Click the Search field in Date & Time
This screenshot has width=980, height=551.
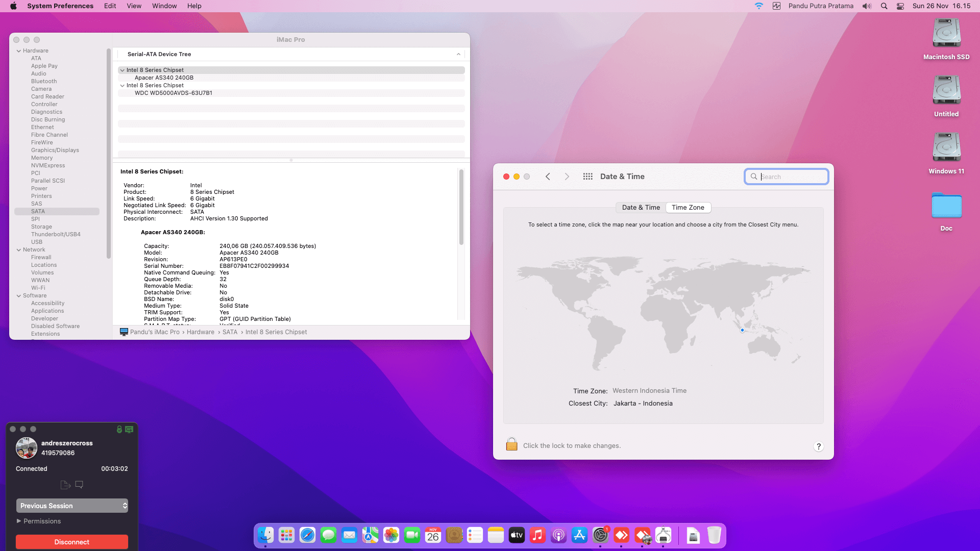click(x=786, y=177)
